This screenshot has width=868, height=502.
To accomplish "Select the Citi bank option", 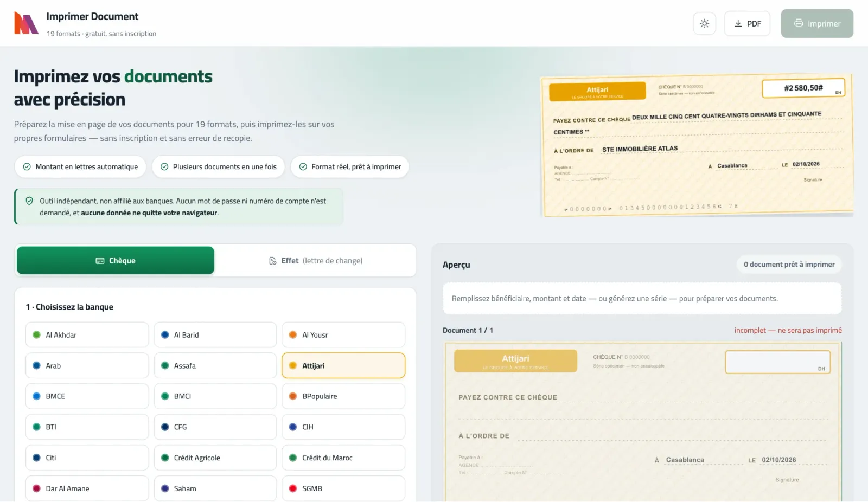I will click(x=87, y=458).
